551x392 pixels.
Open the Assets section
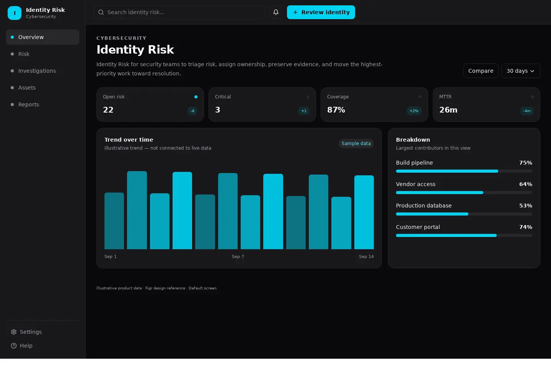[43, 88]
